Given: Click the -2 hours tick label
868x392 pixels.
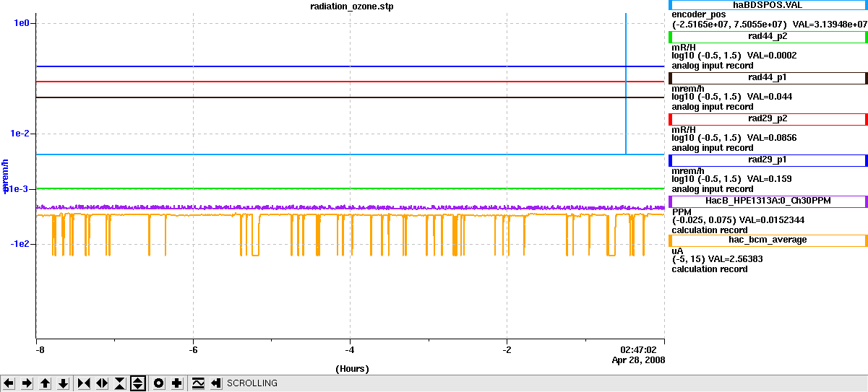Looking at the screenshot, I should (507, 350).
